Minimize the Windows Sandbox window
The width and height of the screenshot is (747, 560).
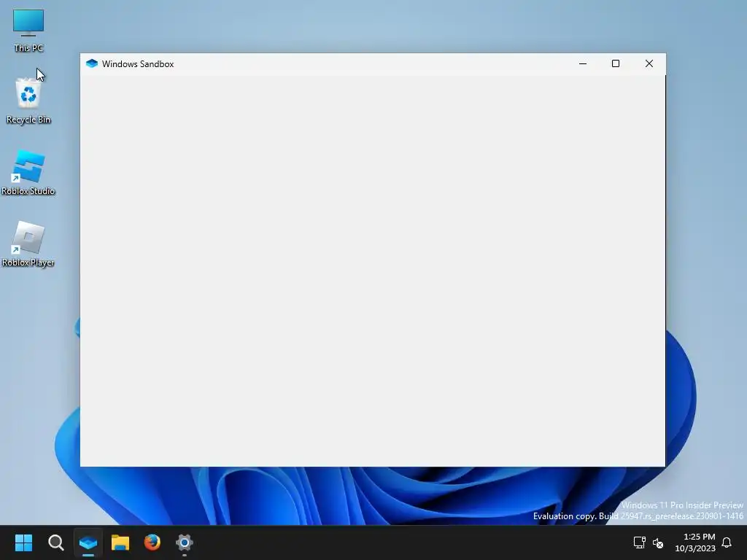(583, 64)
